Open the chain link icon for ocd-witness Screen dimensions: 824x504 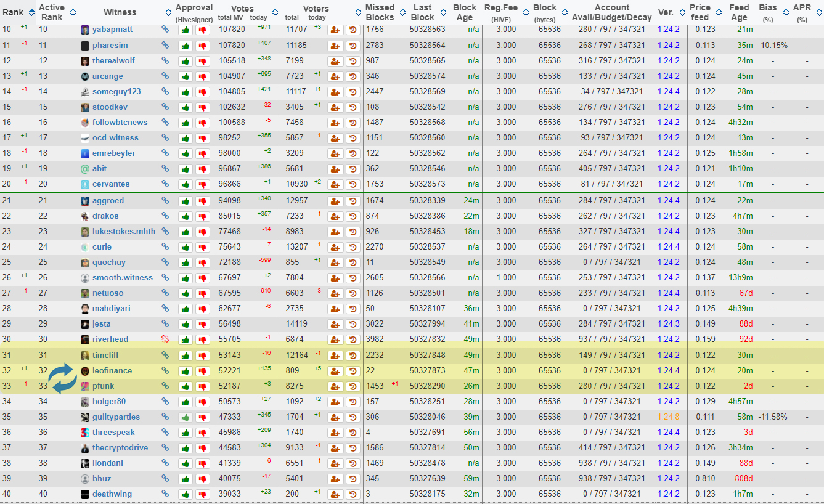pos(165,138)
